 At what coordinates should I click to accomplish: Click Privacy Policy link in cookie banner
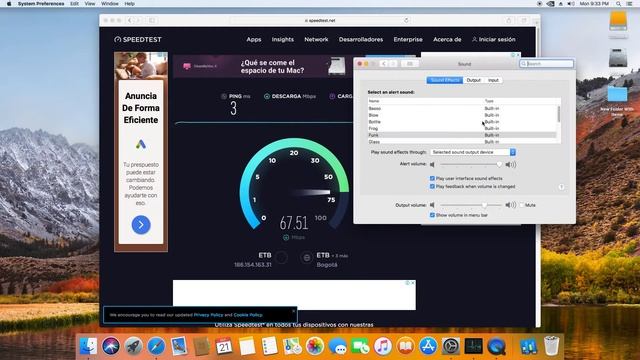[x=208, y=315]
